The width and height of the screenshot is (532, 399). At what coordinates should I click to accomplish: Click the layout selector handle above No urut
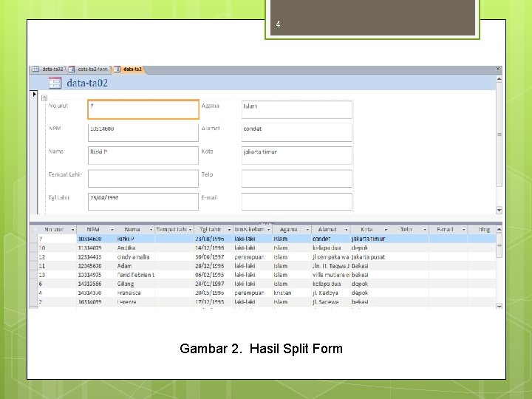[44, 98]
